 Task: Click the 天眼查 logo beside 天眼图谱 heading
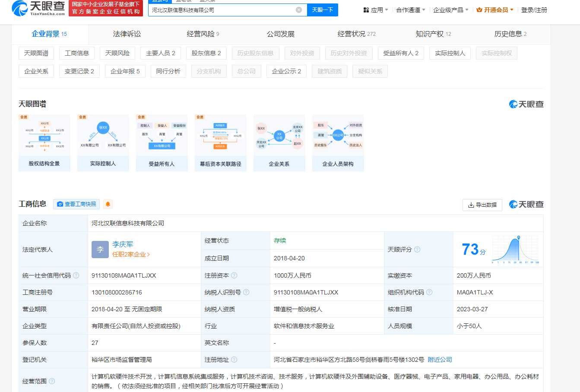click(x=526, y=104)
